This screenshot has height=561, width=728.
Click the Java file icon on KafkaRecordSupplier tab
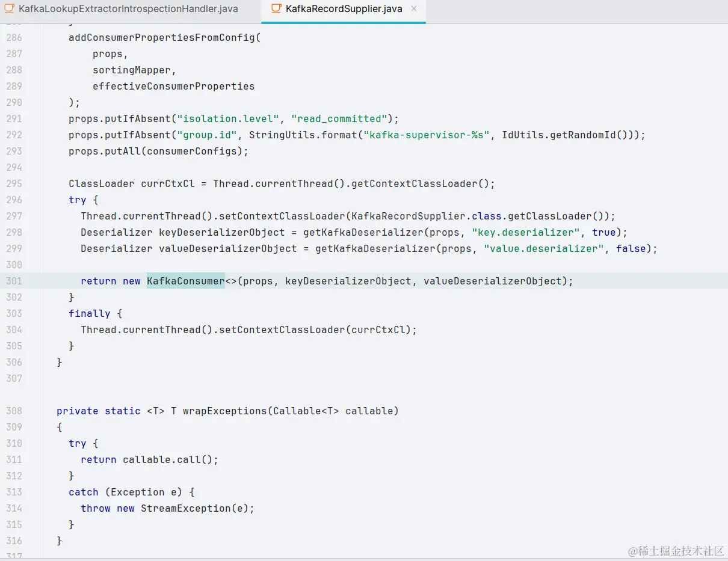click(276, 9)
